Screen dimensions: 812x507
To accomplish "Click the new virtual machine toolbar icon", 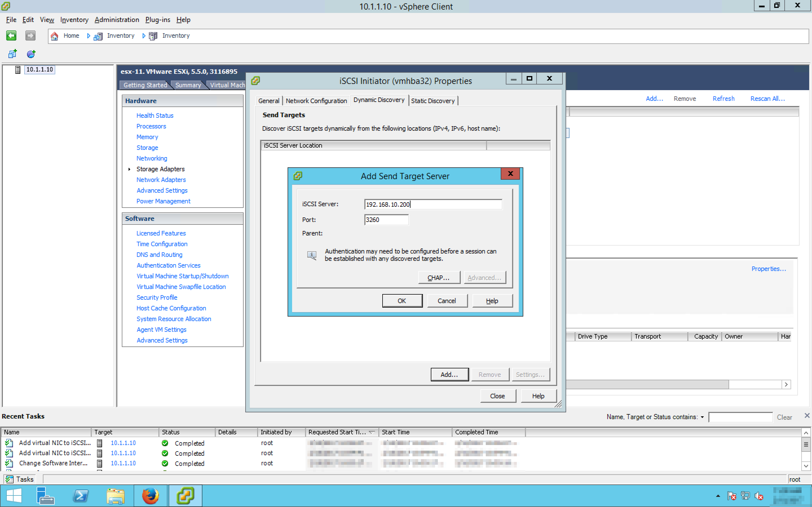I will 13,54.
